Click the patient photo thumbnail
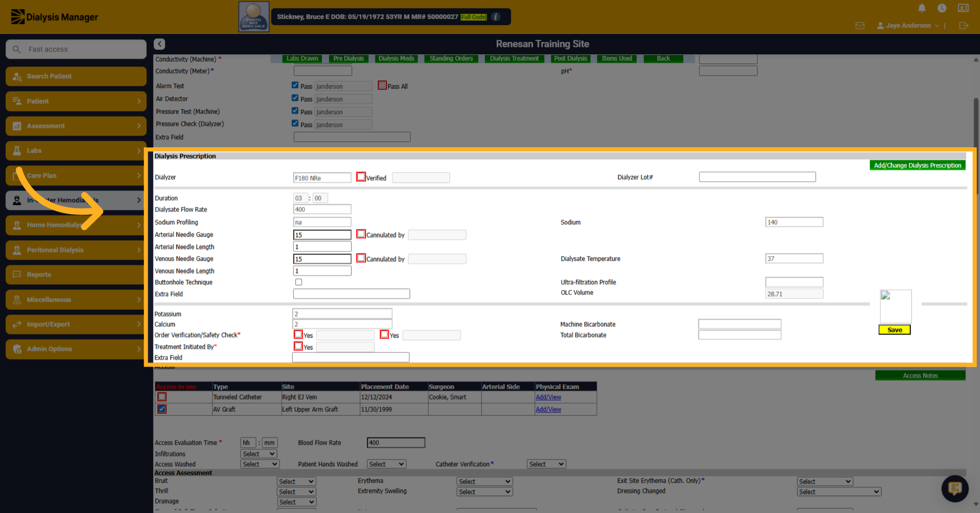This screenshot has height=513, width=980. tap(254, 16)
